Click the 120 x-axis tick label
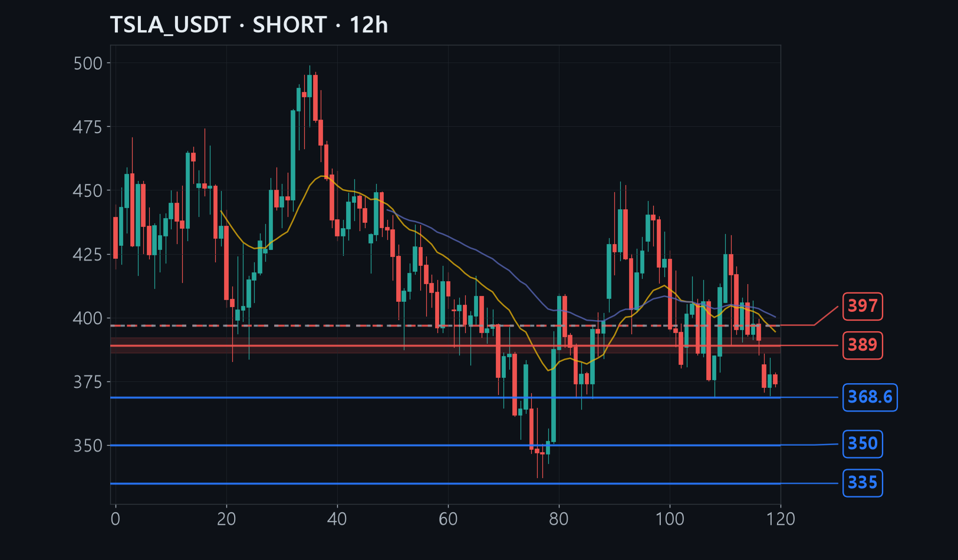 tap(781, 519)
